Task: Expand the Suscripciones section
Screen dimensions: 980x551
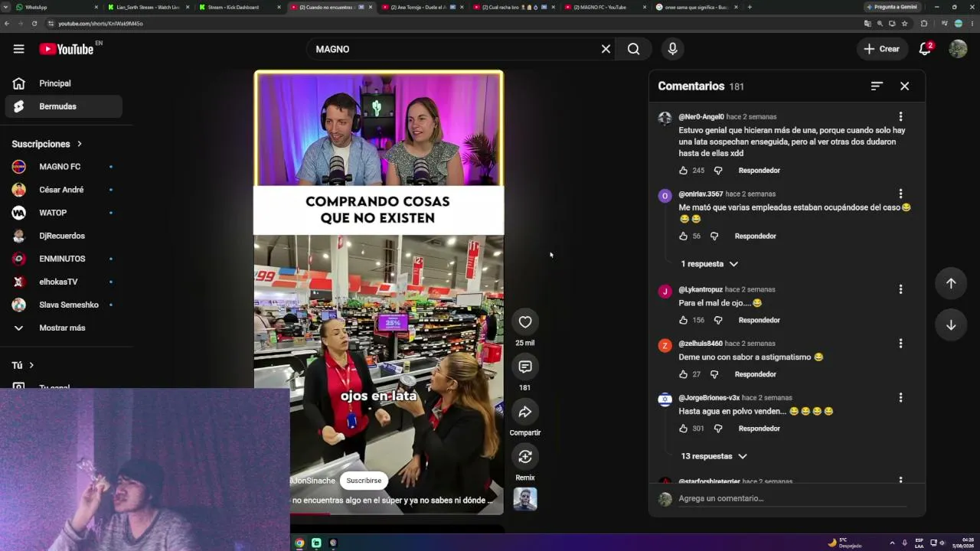Action: tap(47, 144)
